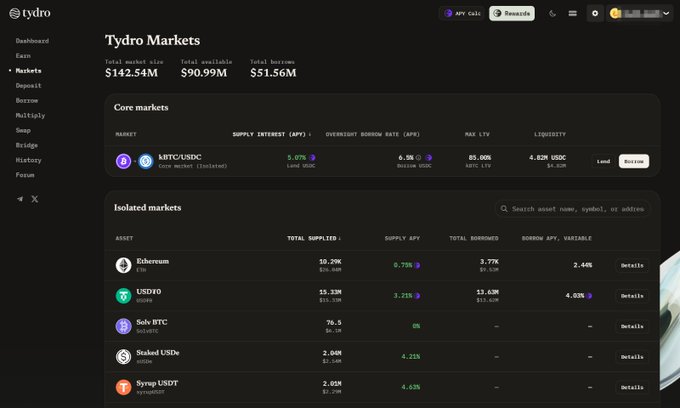Click rewards icon next to 5.07% APY
The image size is (680, 408).
[312, 157]
